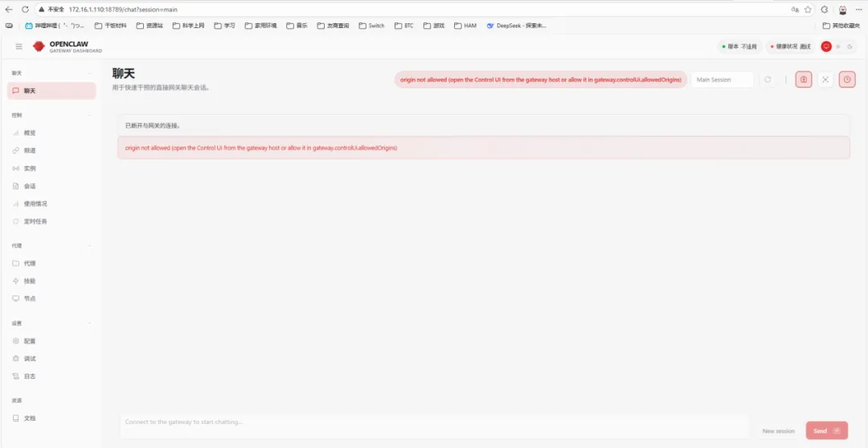Screen dimensions: 868x448
Task: Click the 版本 不适用 status pill
Action: [x=739, y=47]
